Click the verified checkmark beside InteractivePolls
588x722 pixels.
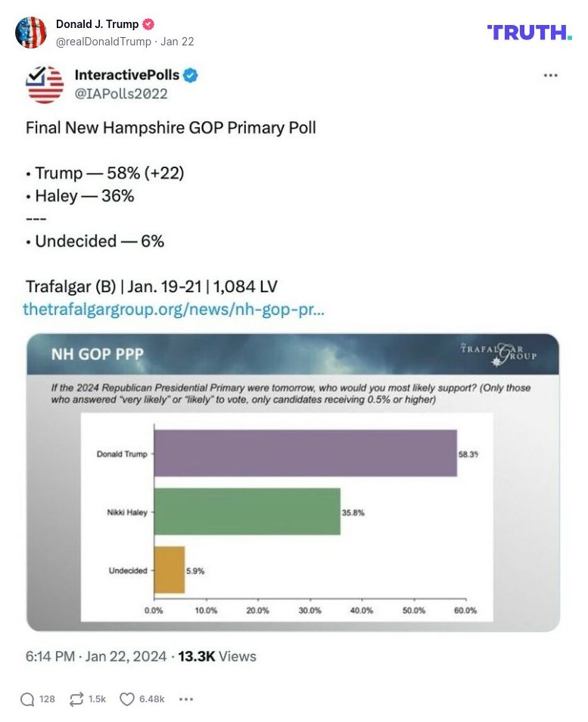click(191, 75)
